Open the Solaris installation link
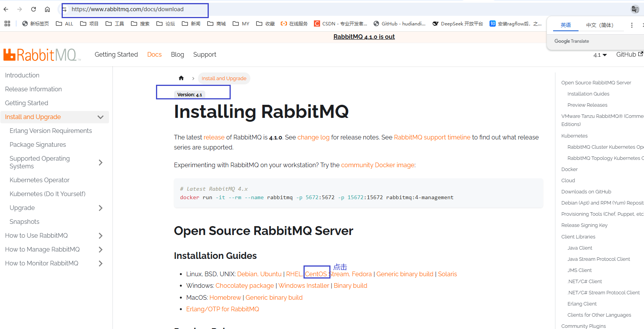Viewport: 644px width, 329px height. 448,274
